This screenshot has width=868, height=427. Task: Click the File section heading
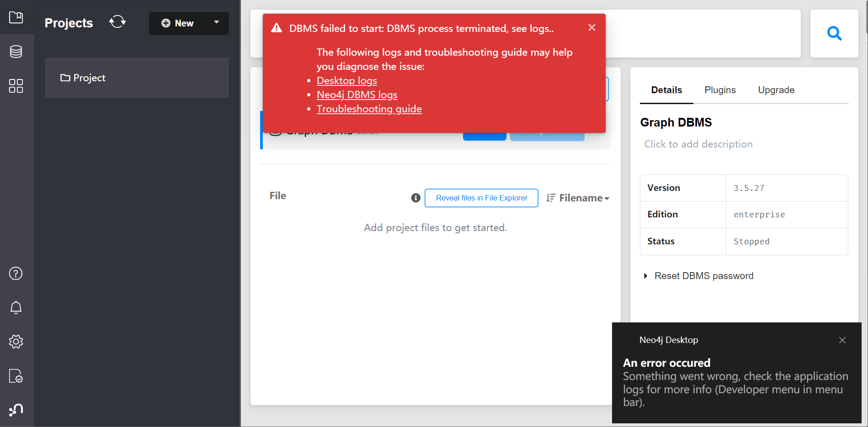tap(278, 195)
